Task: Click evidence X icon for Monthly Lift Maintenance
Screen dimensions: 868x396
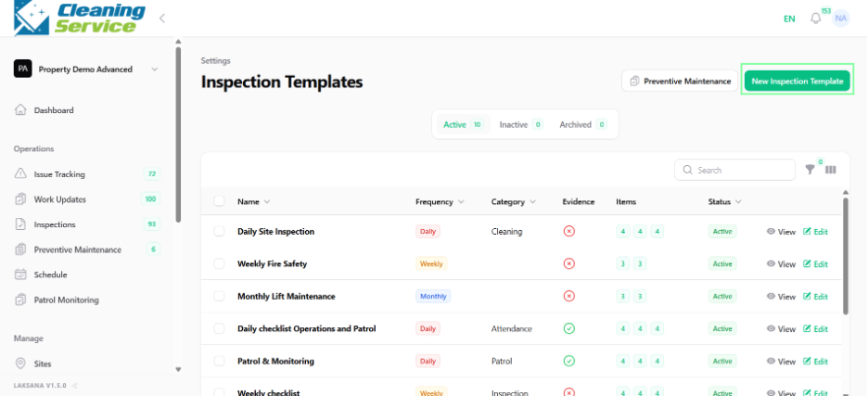Action: (569, 297)
